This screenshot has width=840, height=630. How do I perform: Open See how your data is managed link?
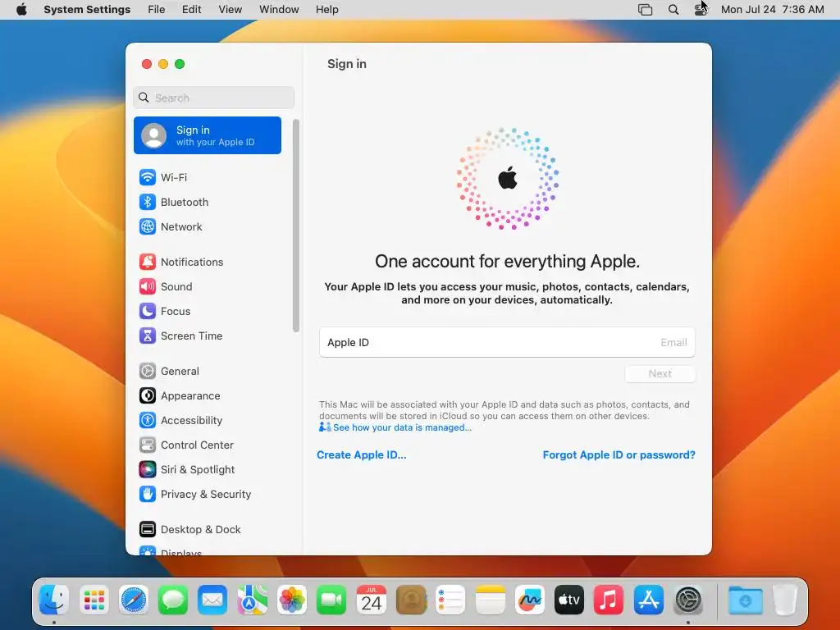click(402, 427)
